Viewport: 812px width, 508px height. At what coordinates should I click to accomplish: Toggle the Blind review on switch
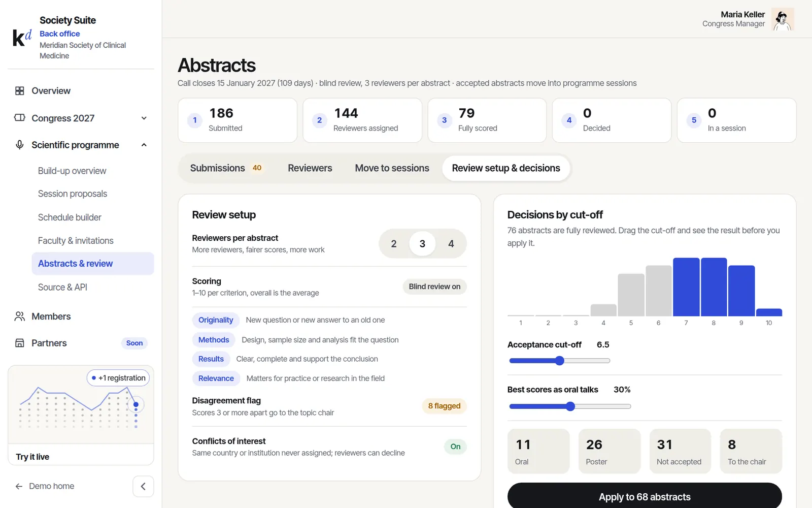[434, 287]
